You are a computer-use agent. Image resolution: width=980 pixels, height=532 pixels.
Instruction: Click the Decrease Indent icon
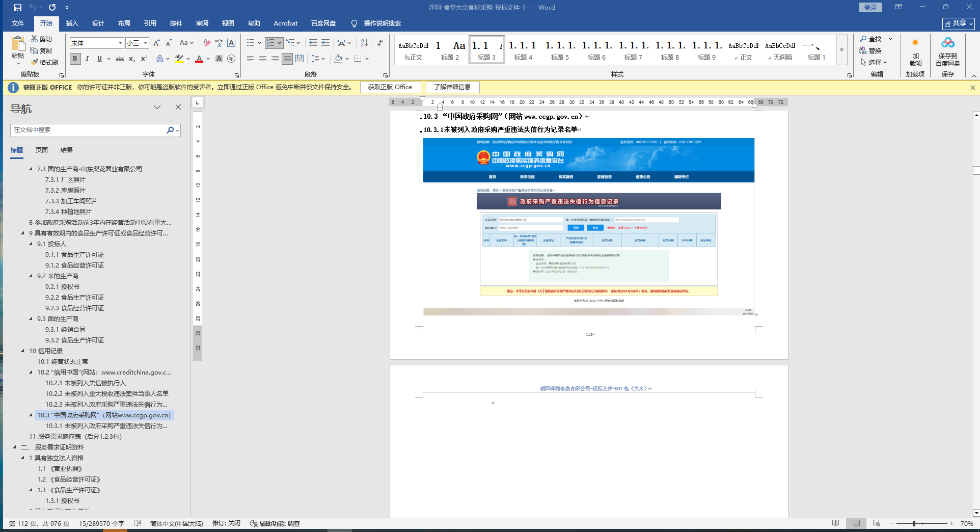click(x=313, y=43)
